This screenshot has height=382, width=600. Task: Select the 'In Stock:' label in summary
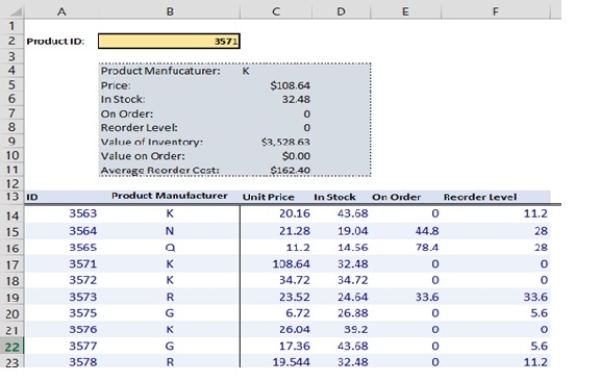pyautogui.click(x=123, y=100)
